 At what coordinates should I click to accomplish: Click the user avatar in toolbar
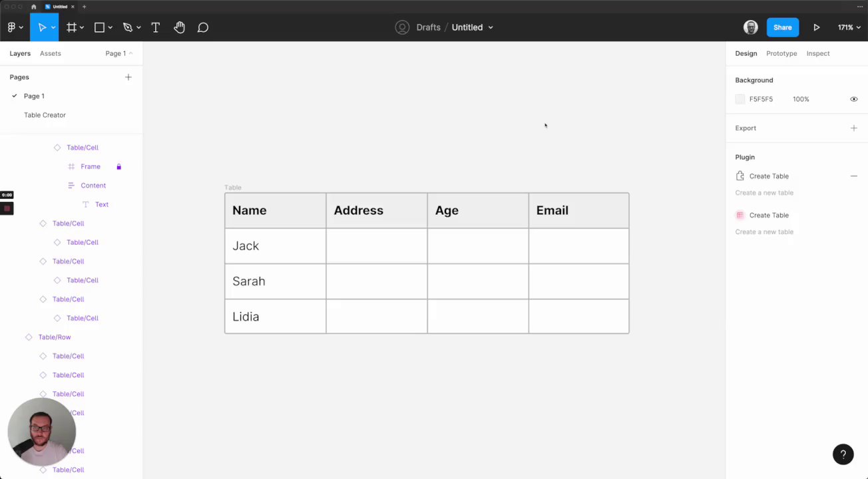pos(751,27)
